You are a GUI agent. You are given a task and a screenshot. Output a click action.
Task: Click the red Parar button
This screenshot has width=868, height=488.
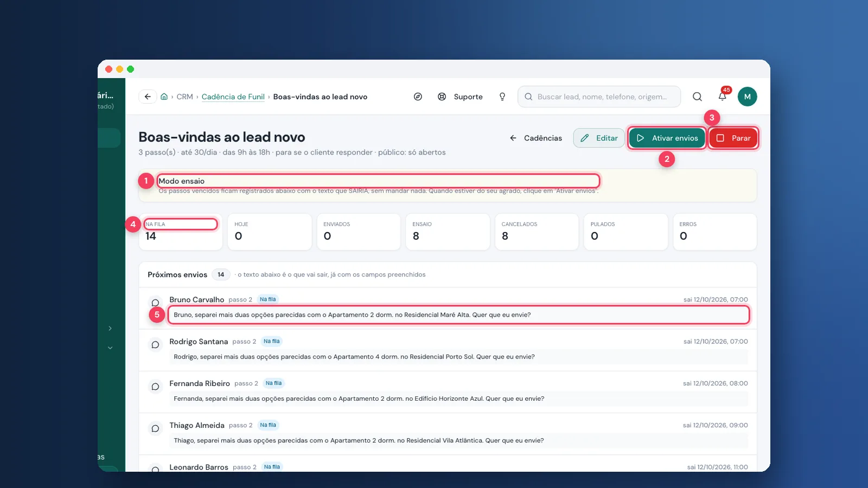[733, 138]
